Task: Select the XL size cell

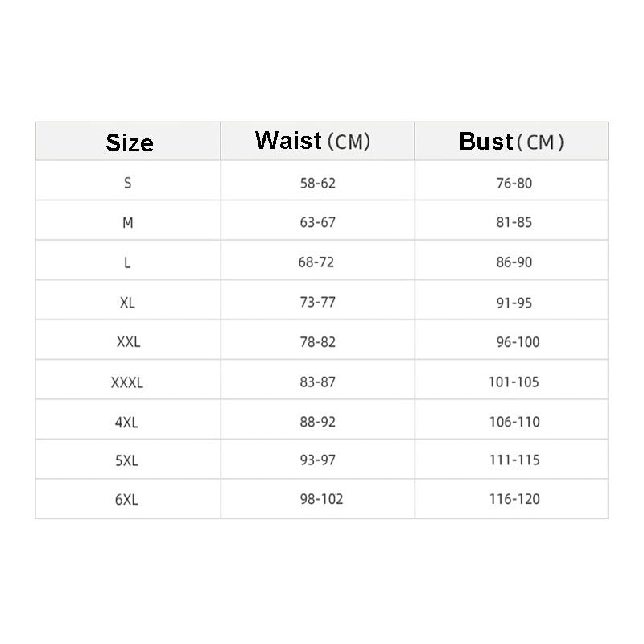Action: click(128, 303)
